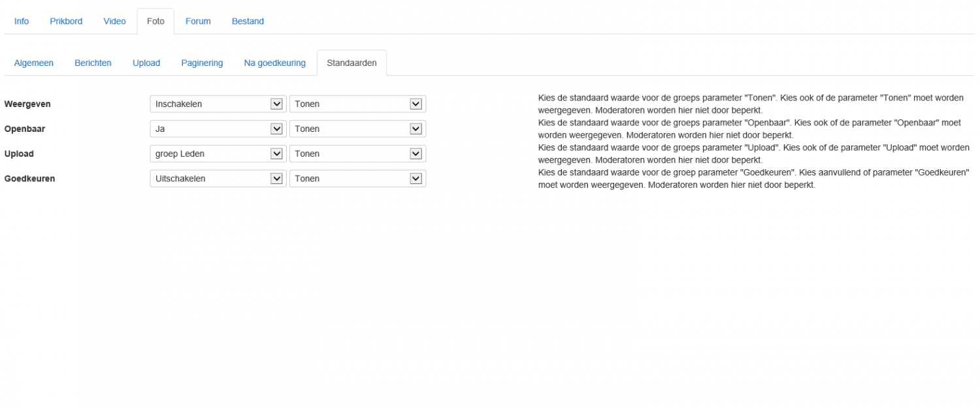This screenshot has height=408, width=980.
Task: Go to Na goedkeuring sub-tab
Action: click(274, 63)
